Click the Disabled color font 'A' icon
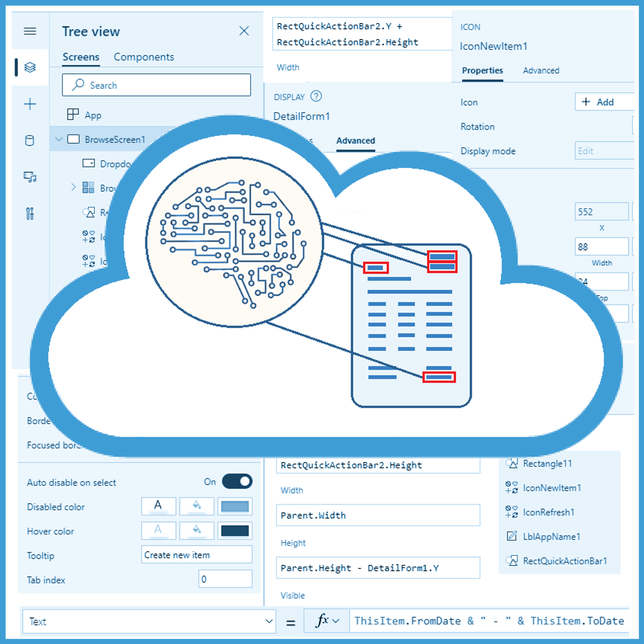 point(158,506)
